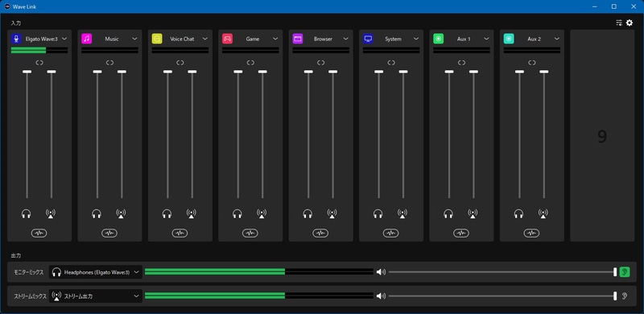Expand the Aux 2 channel dropdown arrow

pos(557,39)
